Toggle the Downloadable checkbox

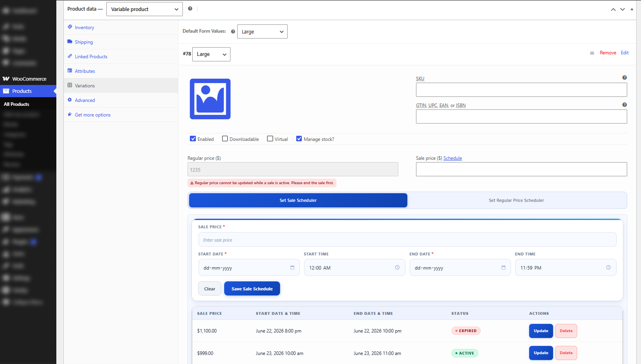click(225, 139)
